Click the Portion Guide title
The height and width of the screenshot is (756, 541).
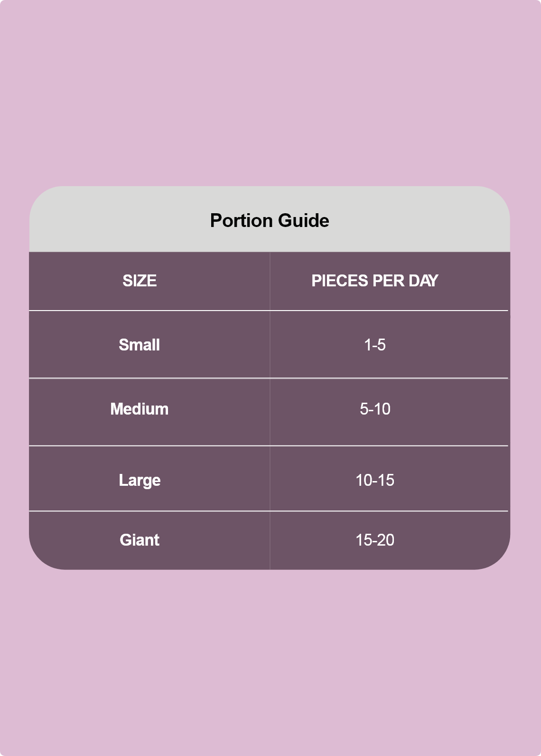click(x=270, y=221)
